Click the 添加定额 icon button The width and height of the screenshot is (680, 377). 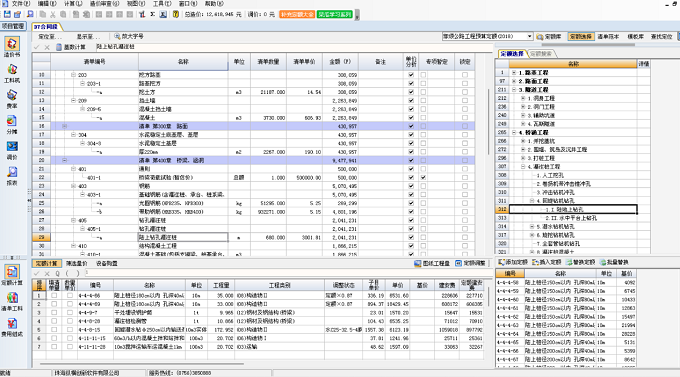(x=513, y=262)
